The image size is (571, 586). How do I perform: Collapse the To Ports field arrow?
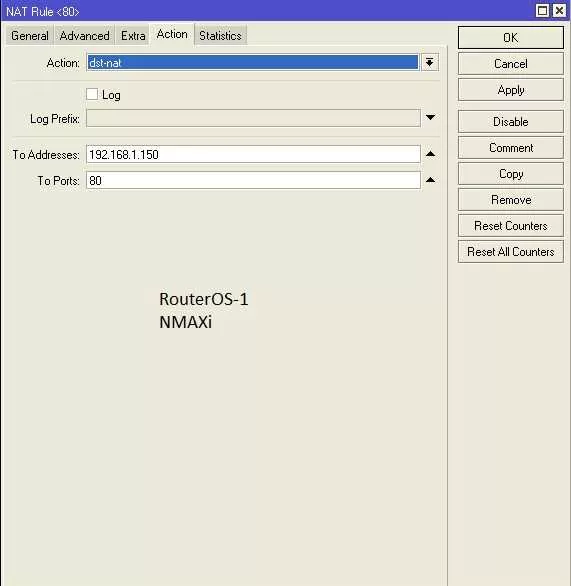[430, 180]
